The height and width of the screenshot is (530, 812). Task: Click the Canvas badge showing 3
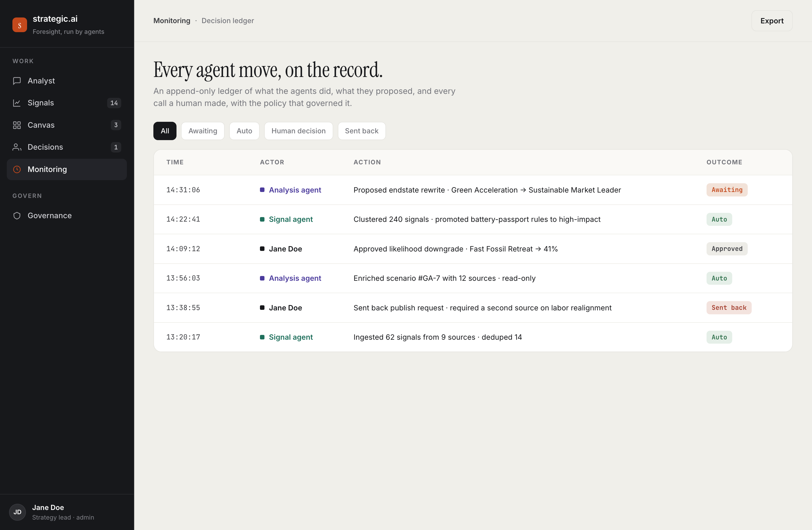tap(116, 125)
